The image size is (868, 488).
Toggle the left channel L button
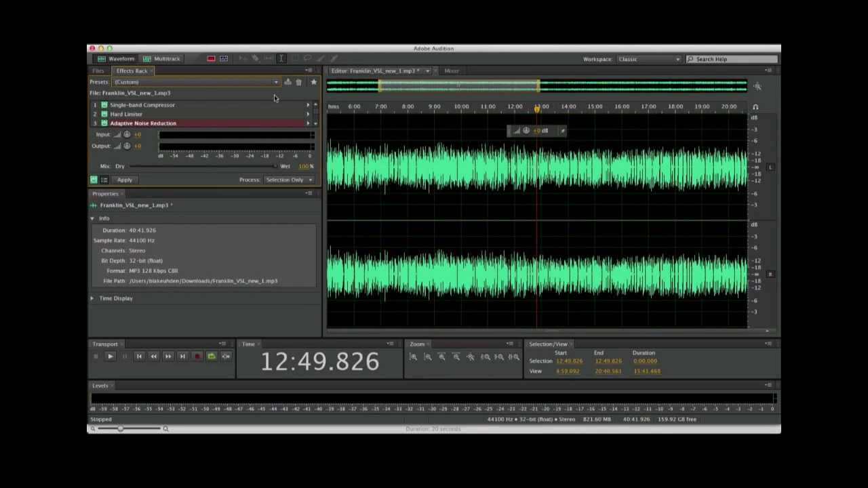click(x=770, y=167)
